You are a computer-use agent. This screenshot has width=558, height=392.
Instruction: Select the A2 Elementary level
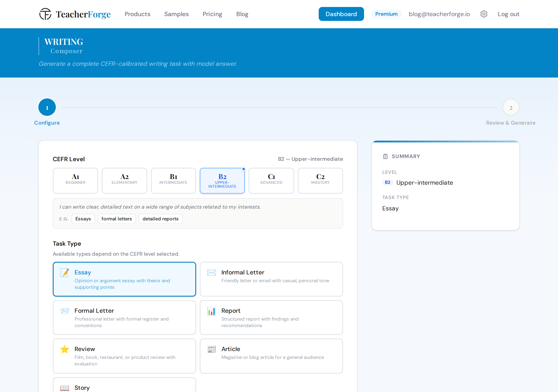pyautogui.click(x=124, y=181)
